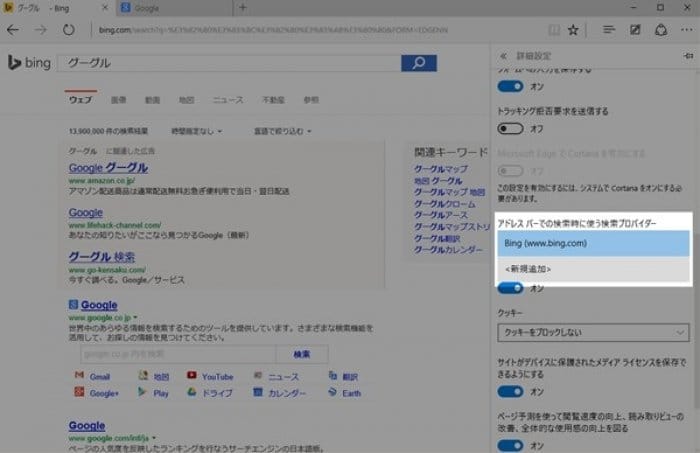Switch to the Google browser tab
Image resolution: width=700 pixels, height=453 pixels.
coord(175,8)
